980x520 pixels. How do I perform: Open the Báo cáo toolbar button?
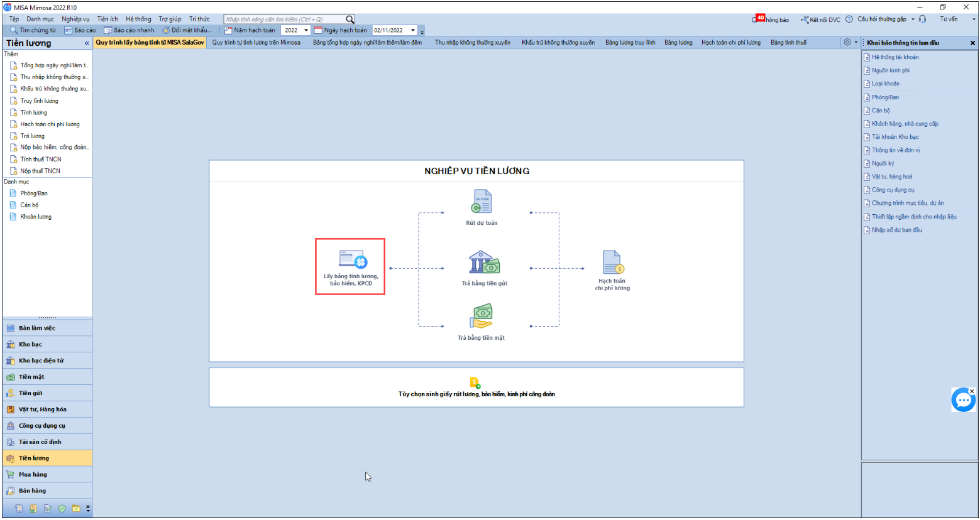[80, 30]
